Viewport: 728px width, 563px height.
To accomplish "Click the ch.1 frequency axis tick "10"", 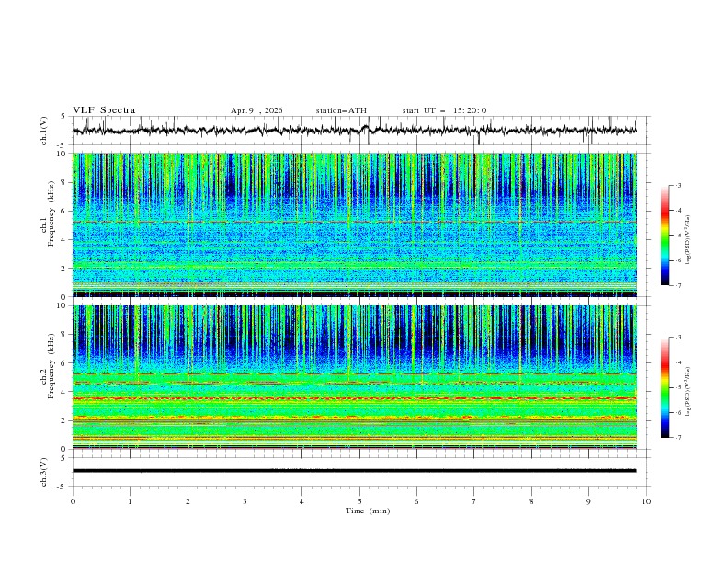I will (x=63, y=154).
